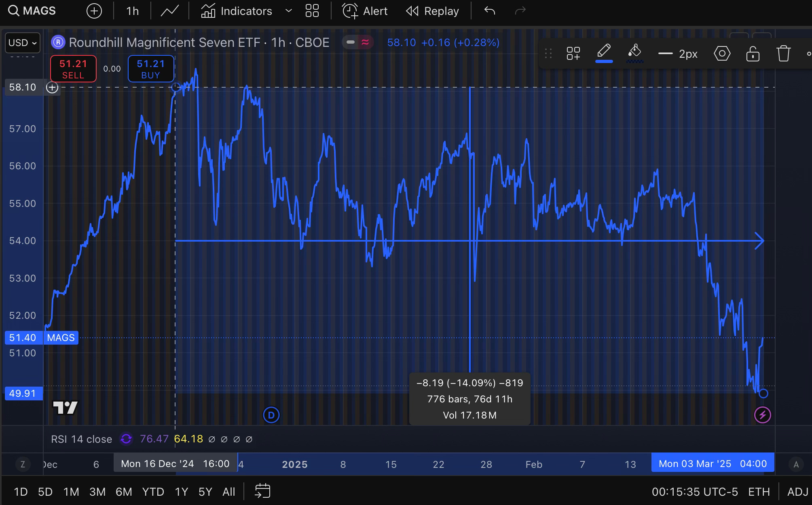Click the 51.21 BUY button
The height and width of the screenshot is (505, 812).
click(x=151, y=69)
